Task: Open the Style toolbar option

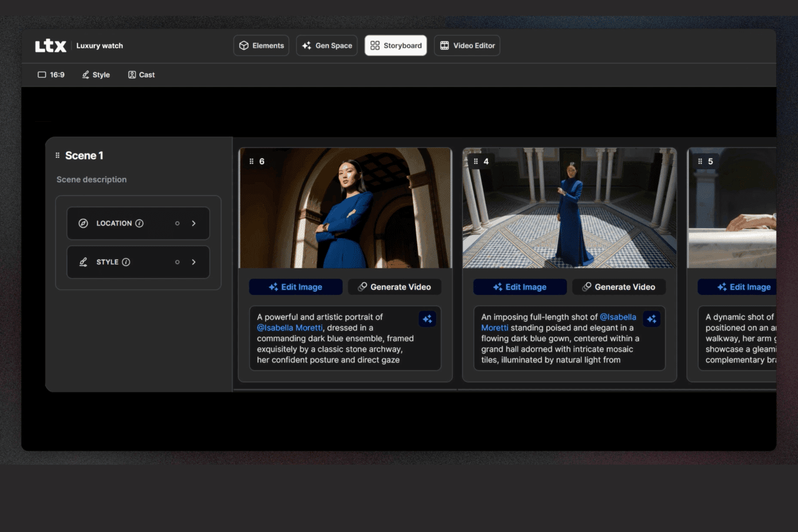Action: pyautogui.click(x=96, y=75)
